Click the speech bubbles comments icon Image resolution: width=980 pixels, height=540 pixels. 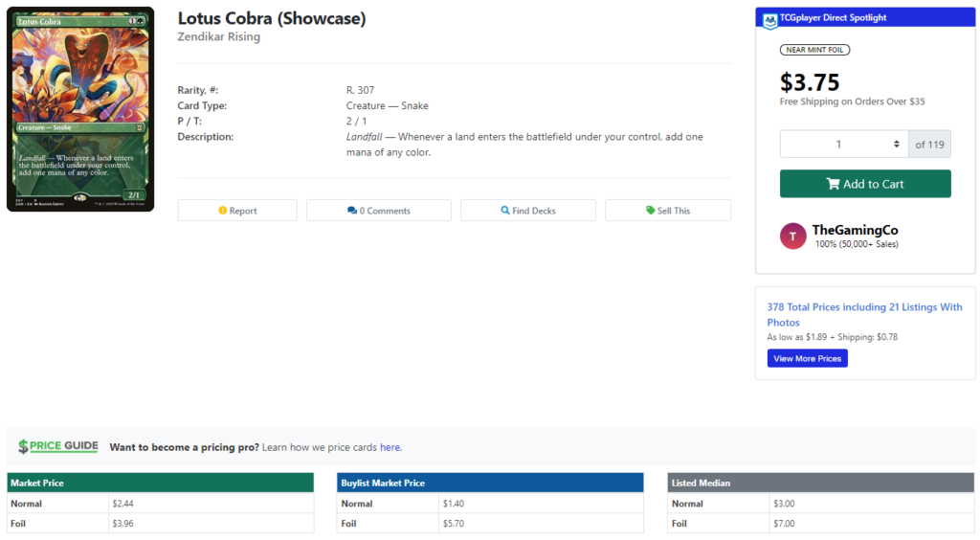pyautogui.click(x=352, y=211)
